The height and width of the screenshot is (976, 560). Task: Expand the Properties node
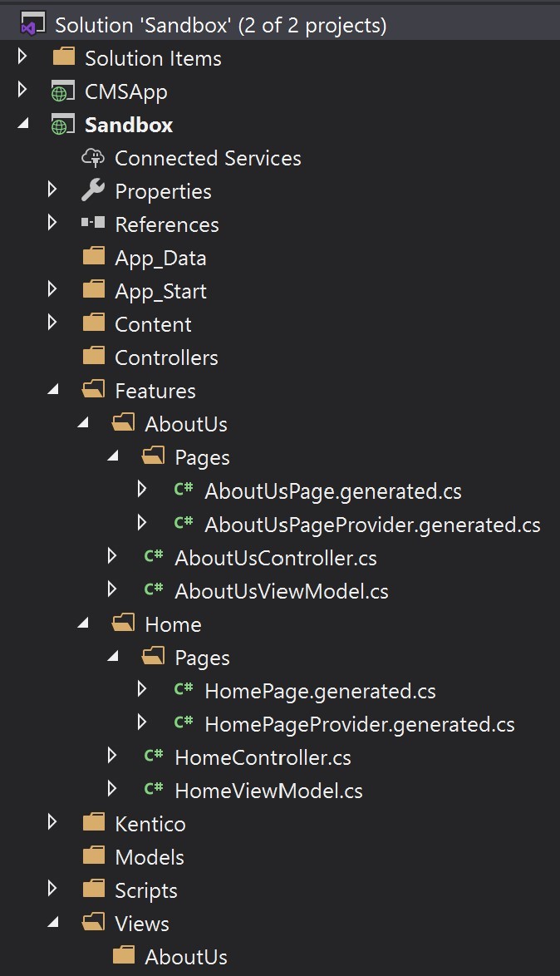[52, 190]
